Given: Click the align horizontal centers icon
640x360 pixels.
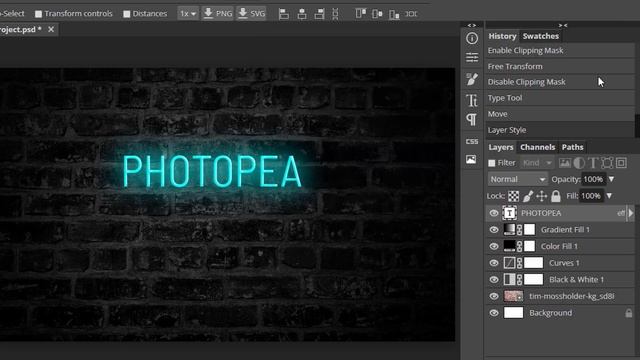Looking at the screenshot, I should [x=302, y=14].
